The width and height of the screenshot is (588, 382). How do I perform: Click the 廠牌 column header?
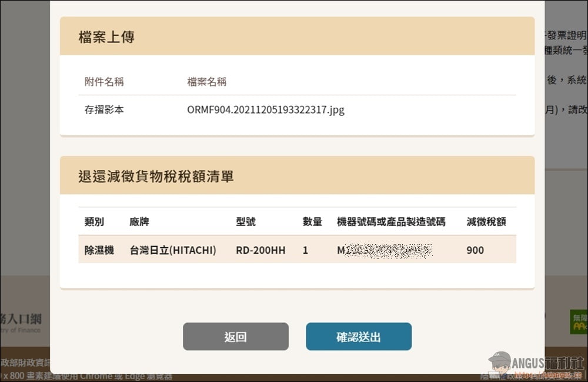click(139, 222)
